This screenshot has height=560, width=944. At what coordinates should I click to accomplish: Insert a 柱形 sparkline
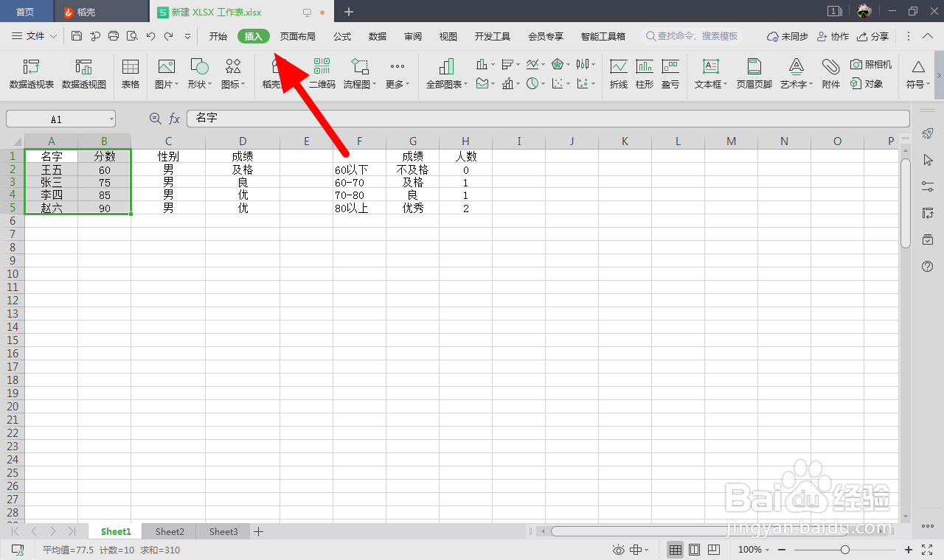point(645,74)
